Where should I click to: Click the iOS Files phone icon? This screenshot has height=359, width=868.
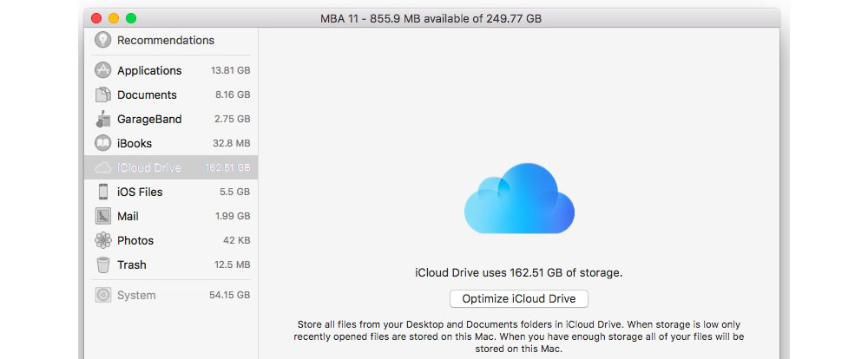tap(103, 193)
